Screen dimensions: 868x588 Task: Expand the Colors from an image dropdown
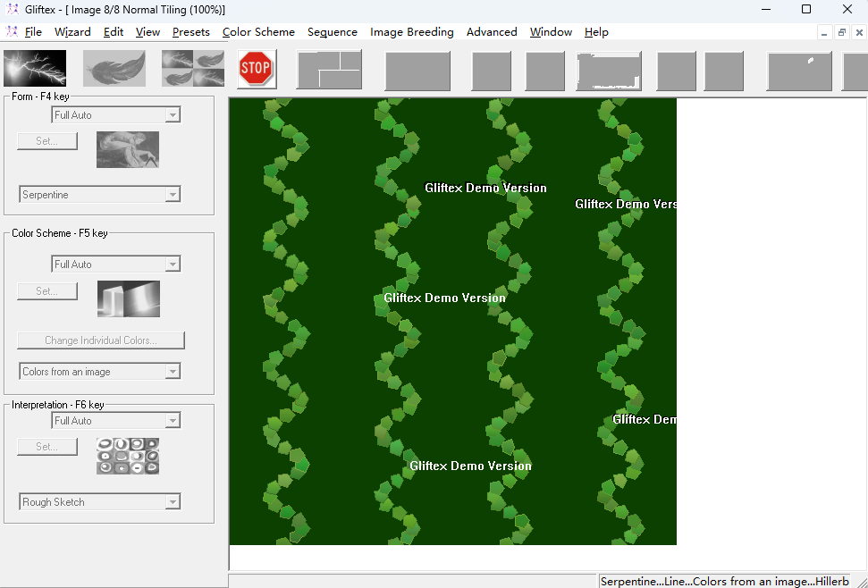pos(173,372)
